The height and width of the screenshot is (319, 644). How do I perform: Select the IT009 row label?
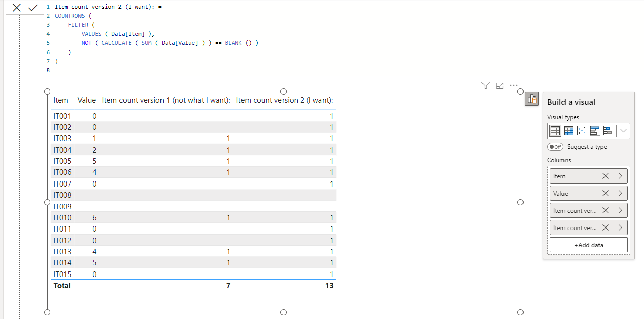[62, 206]
